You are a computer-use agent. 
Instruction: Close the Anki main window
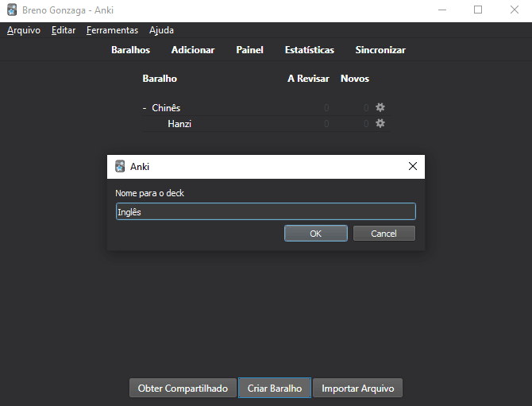tap(515, 10)
